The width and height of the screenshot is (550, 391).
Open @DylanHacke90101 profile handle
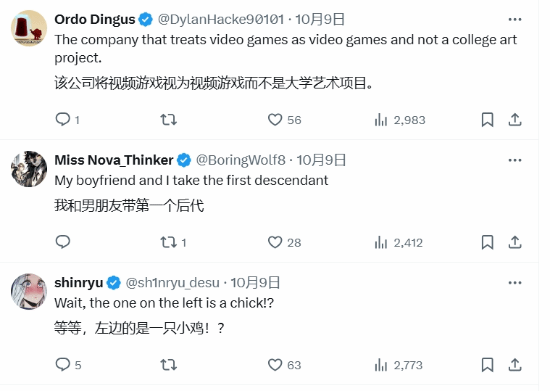[x=221, y=19]
